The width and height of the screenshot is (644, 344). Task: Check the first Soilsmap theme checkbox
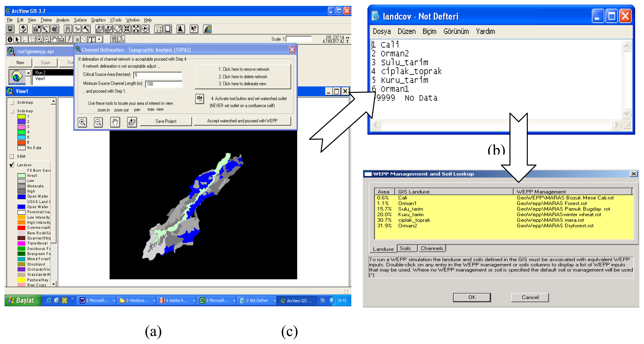point(11,103)
